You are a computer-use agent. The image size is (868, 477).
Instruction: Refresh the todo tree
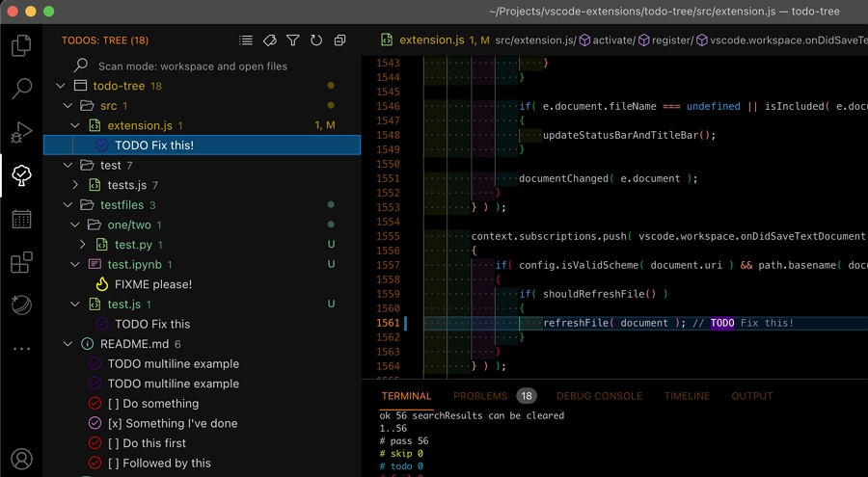pyautogui.click(x=316, y=40)
